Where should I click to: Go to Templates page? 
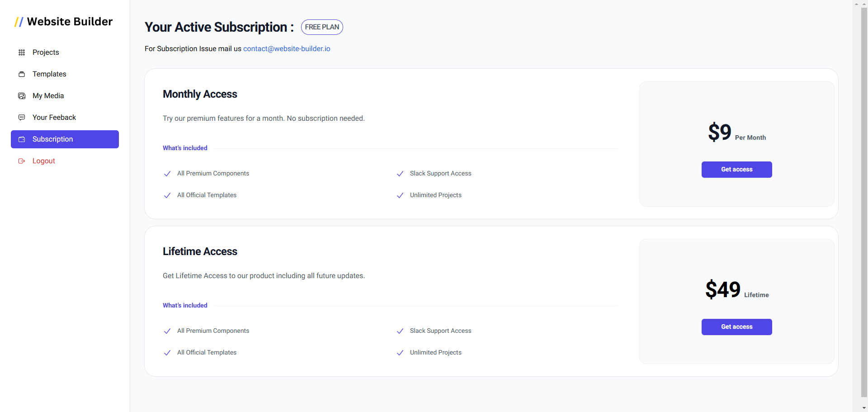[49, 74]
